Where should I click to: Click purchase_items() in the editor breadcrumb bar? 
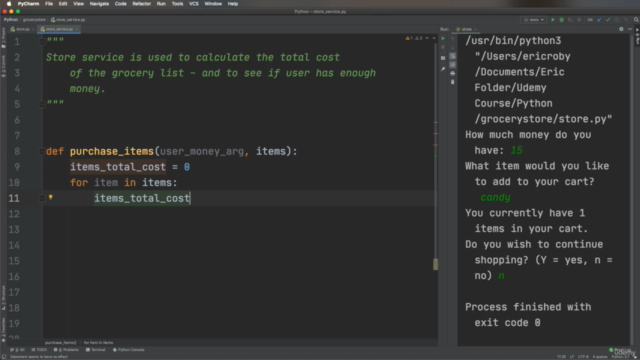60,343
